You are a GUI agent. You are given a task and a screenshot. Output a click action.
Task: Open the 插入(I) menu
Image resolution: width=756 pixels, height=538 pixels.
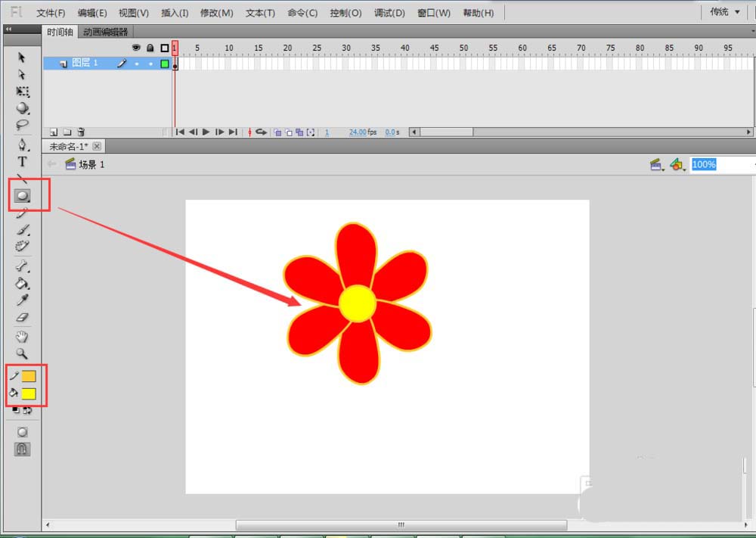(x=175, y=13)
